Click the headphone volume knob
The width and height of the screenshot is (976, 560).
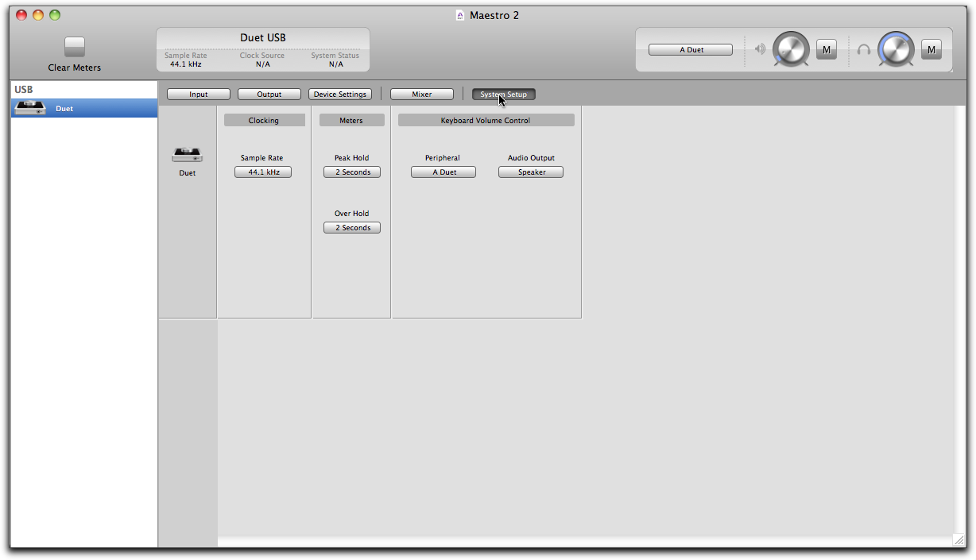tap(896, 50)
